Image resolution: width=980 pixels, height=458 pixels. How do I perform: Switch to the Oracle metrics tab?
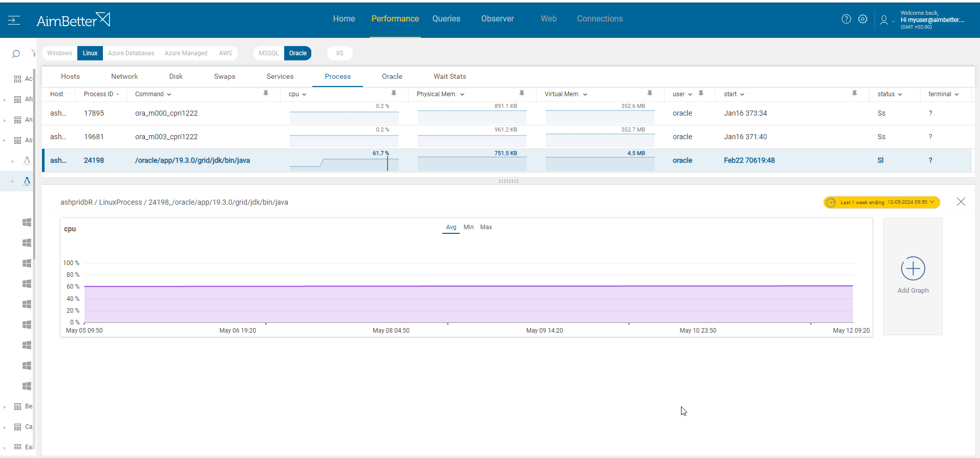click(392, 76)
